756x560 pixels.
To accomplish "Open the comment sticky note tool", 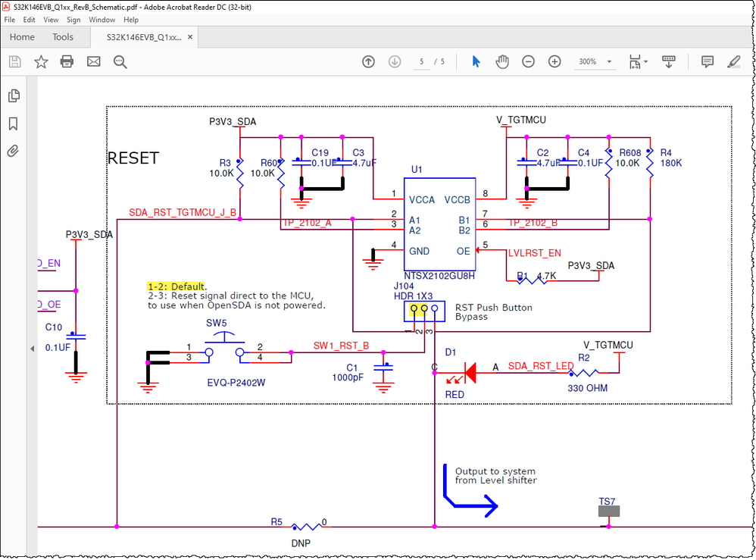I will (x=707, y=61).
